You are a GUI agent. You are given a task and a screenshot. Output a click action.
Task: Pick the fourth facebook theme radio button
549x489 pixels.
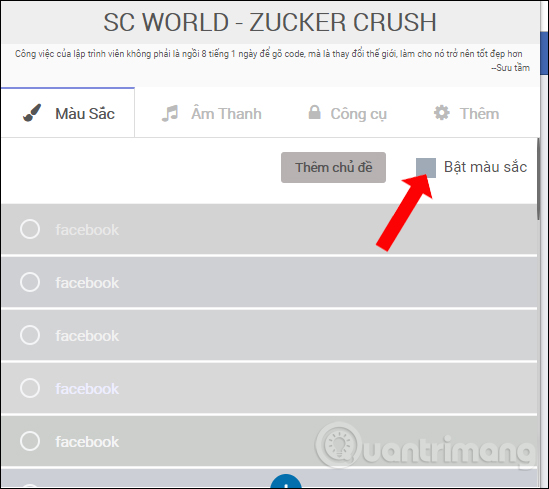(30, 388)
